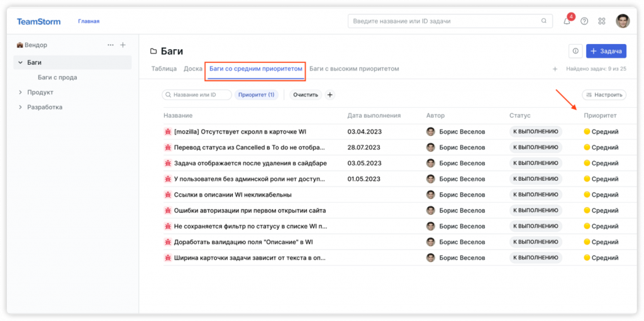The width and height of the screenshot is (644, 321).
Task: Add a new view tab with plus
Action: (555, 69)
